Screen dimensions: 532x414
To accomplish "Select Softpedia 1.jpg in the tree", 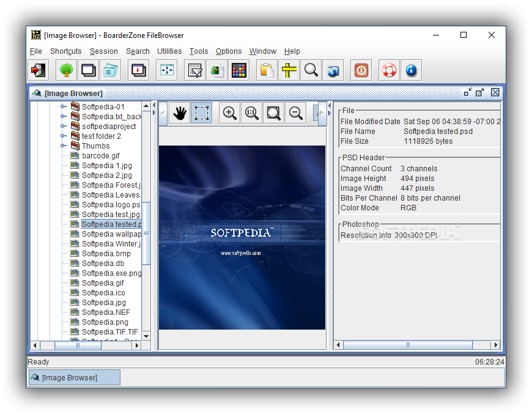I will [107, 166].
